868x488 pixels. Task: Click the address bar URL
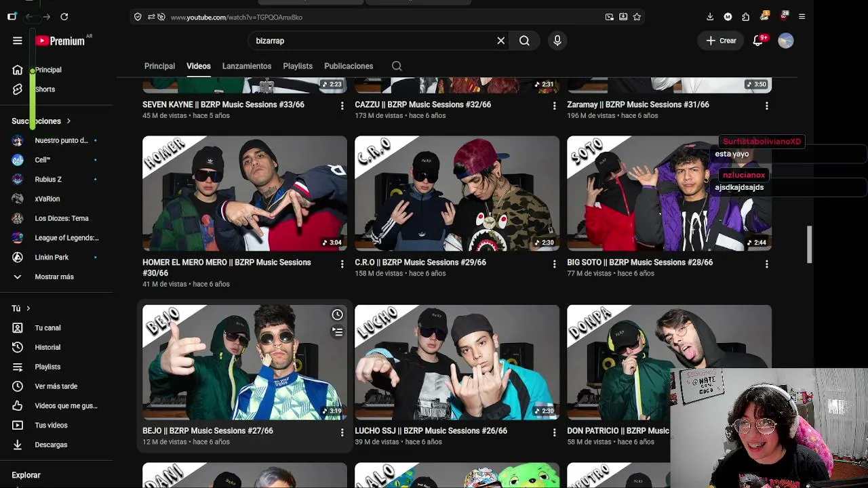tap(237, 17)
